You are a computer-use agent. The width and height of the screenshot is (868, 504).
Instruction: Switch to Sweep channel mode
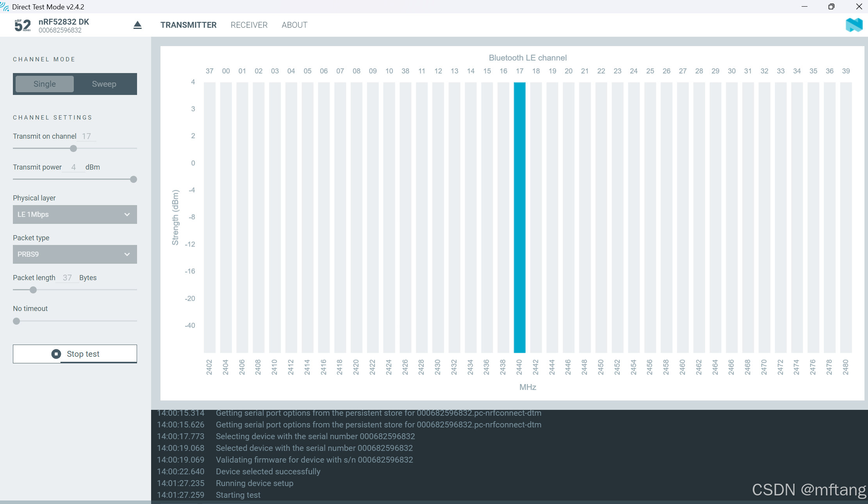[104, 84]
